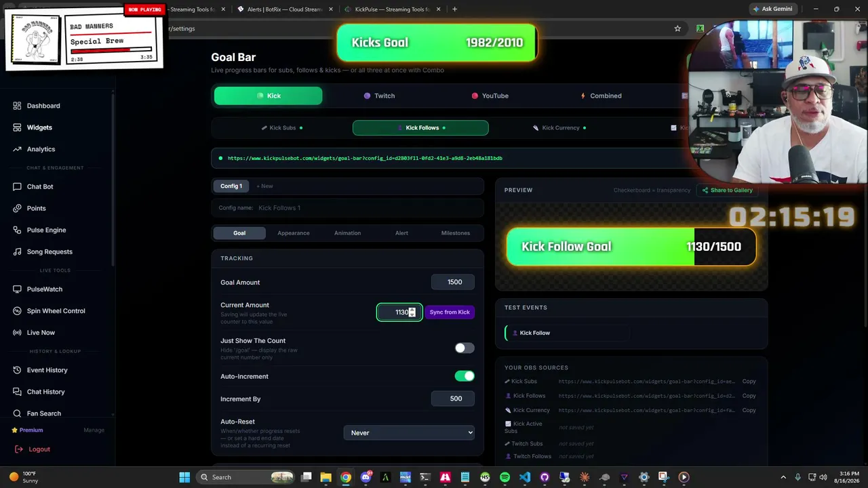Click the Sync from Kick button

[450, 312]
